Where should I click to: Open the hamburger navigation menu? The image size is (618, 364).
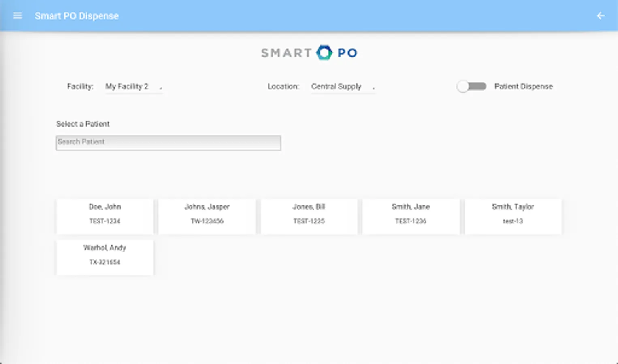17,16
